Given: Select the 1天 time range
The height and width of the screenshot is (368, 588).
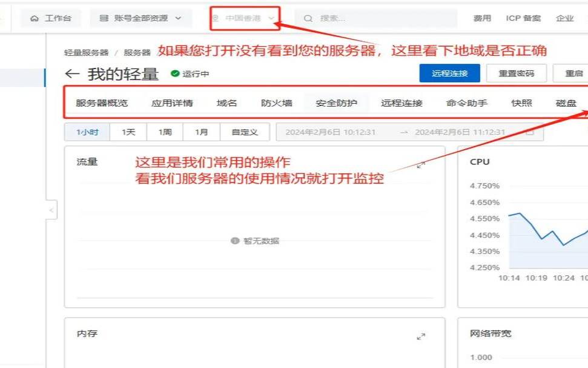Looking at the screenshot, I should [x=127, y=131].
